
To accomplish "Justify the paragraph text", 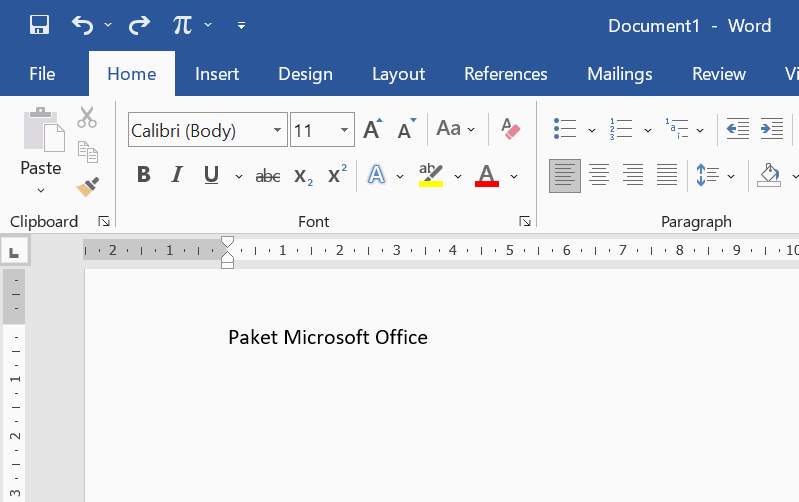I will coord(667,175).
